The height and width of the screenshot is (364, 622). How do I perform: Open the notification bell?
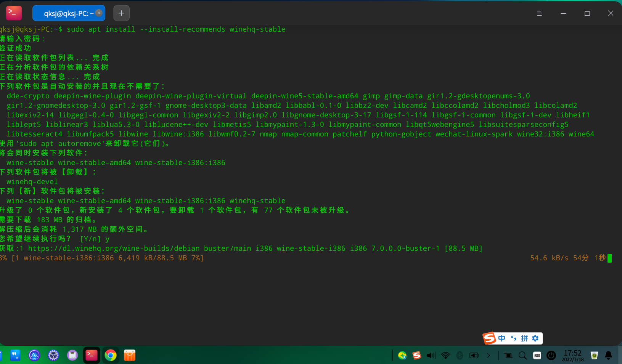click(x=609, y=356)
